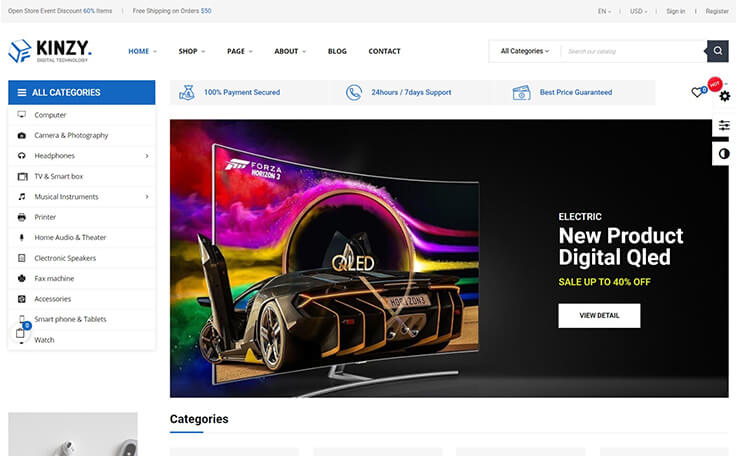Open the wishlist heart icon
The width and height of the screenshot is (736, 456).
point(697,93)
